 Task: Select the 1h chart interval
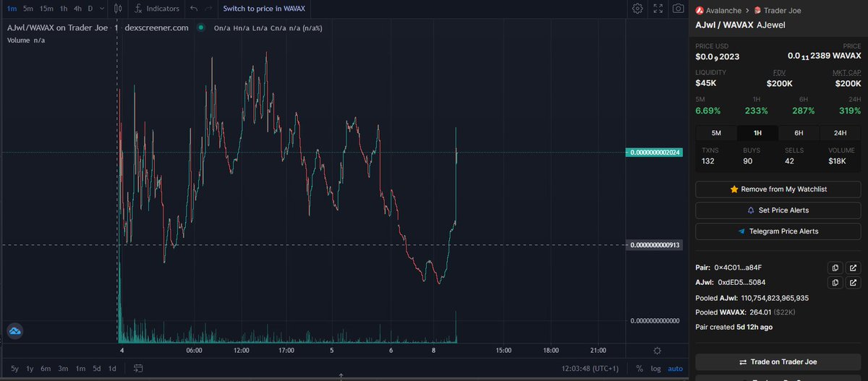64,9
